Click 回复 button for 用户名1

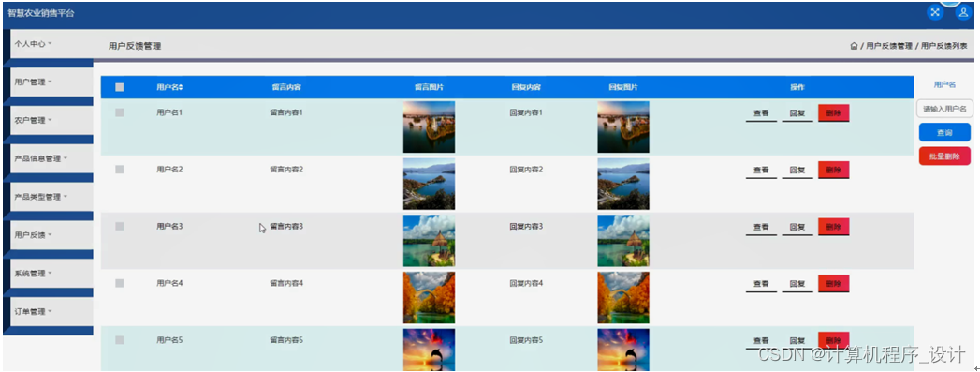(x=797, y=113)
